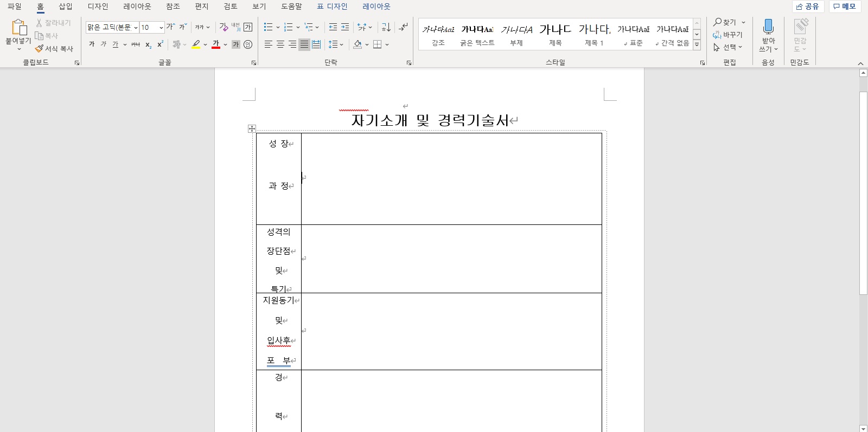This screenshot has height=432, width=868.
Task: Apply the red font color
Action: (216, 44)
